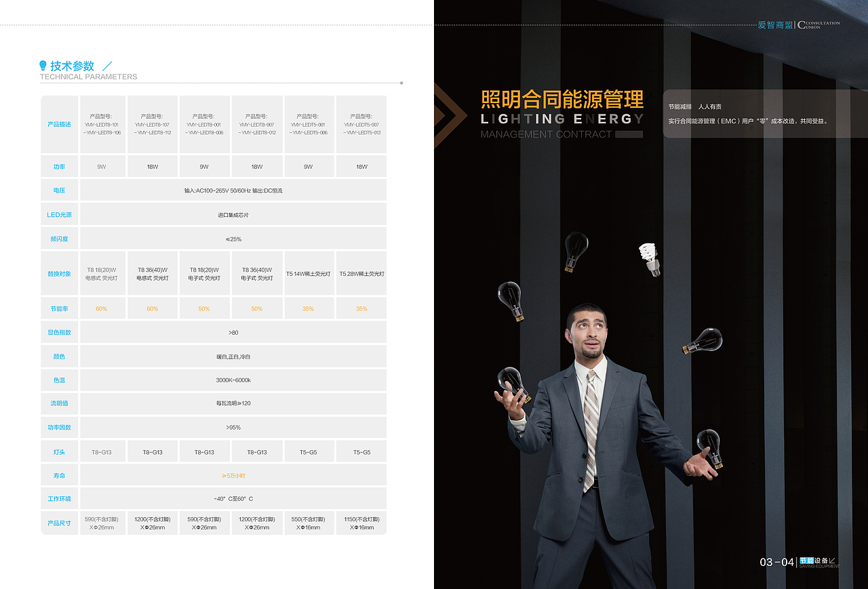Click the T5 14W稀土荧光灯 cell
This screenshot has width=868, height=589.
click(309, 274)
